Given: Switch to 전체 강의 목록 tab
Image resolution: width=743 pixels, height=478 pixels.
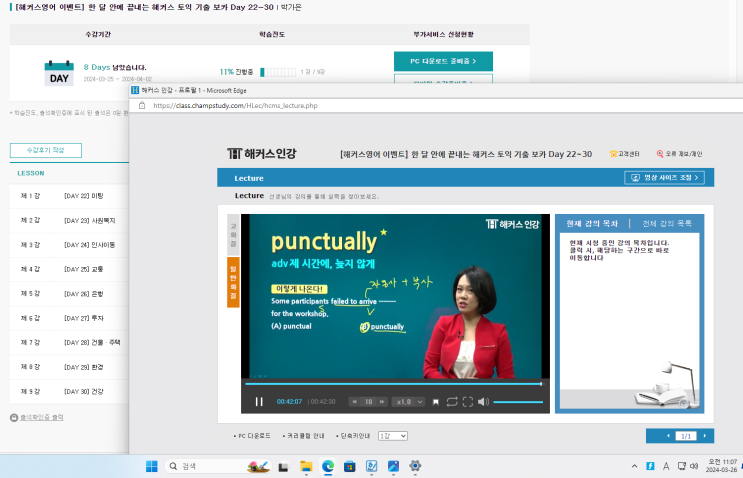Looking at the screenshot, I should 667,223.
